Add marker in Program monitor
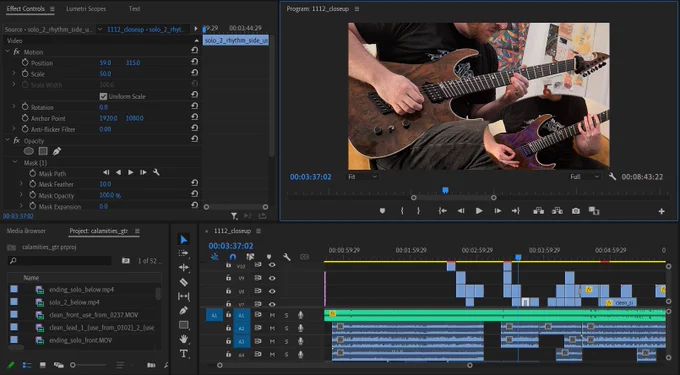This screenshot has width=680, height=375. [382, 211]
